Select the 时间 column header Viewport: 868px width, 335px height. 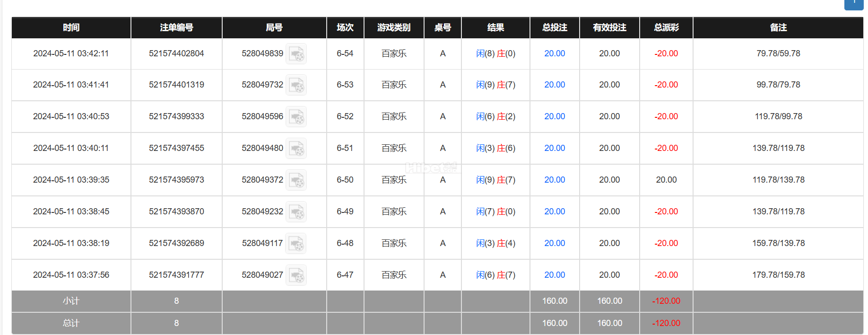71,27
